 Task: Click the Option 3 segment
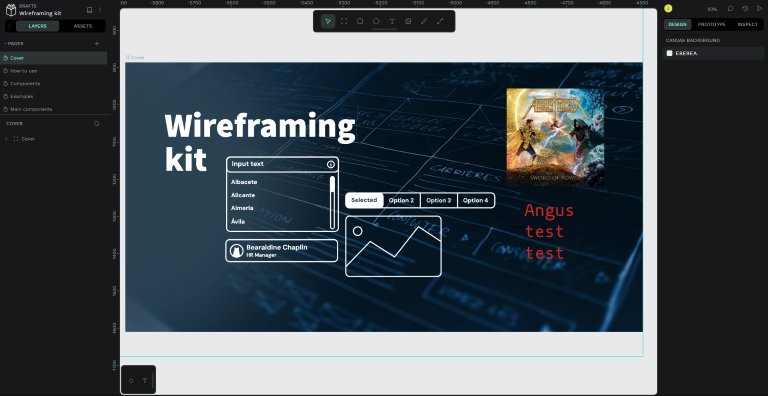click(x=438, y=200)
